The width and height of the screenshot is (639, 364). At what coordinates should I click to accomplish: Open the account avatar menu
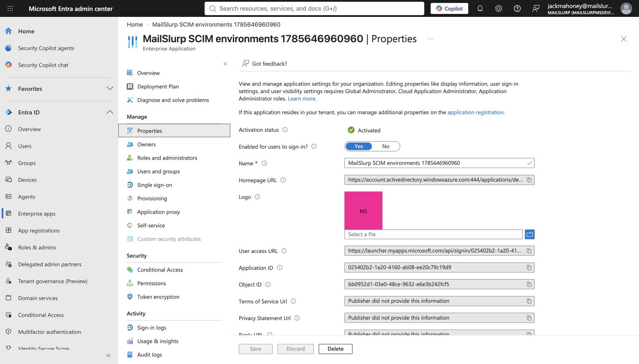tap(626, 8)
